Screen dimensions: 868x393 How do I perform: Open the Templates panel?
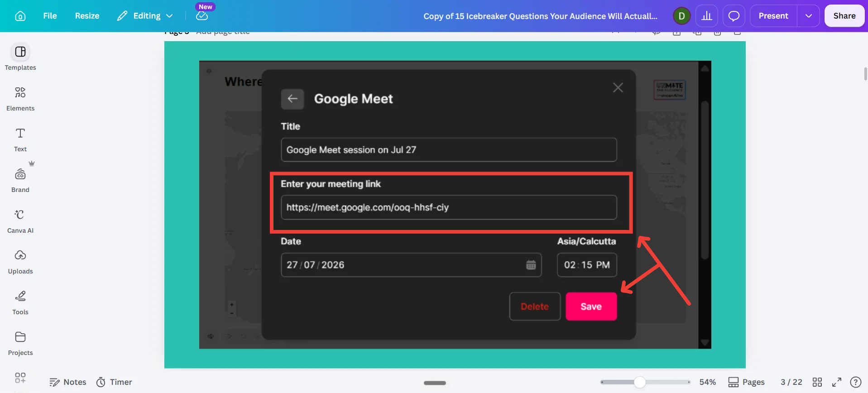[x=20, y=58]
